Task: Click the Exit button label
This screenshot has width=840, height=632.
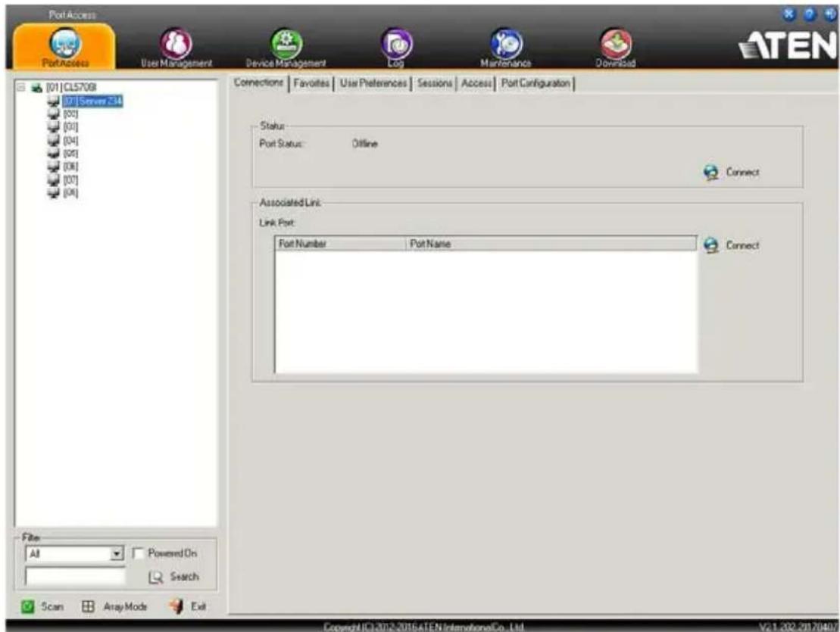Action: coord(198,607)
